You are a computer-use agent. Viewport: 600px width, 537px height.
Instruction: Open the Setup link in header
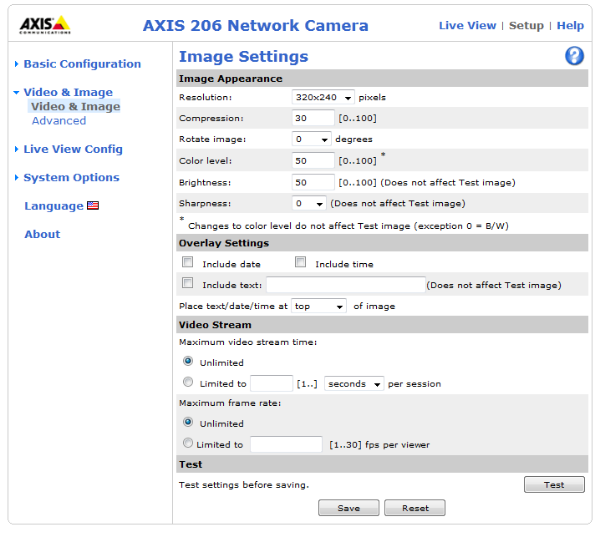pos(526,26)
